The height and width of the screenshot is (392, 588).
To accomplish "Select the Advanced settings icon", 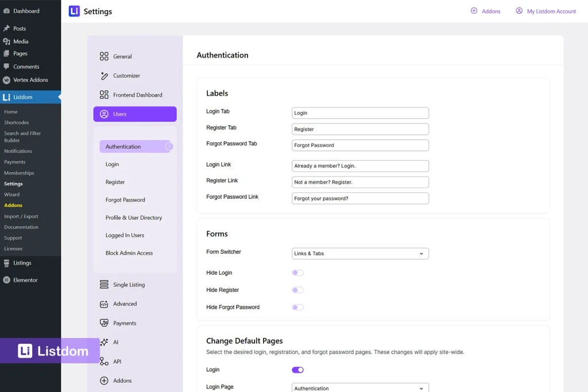I will 104,304.
